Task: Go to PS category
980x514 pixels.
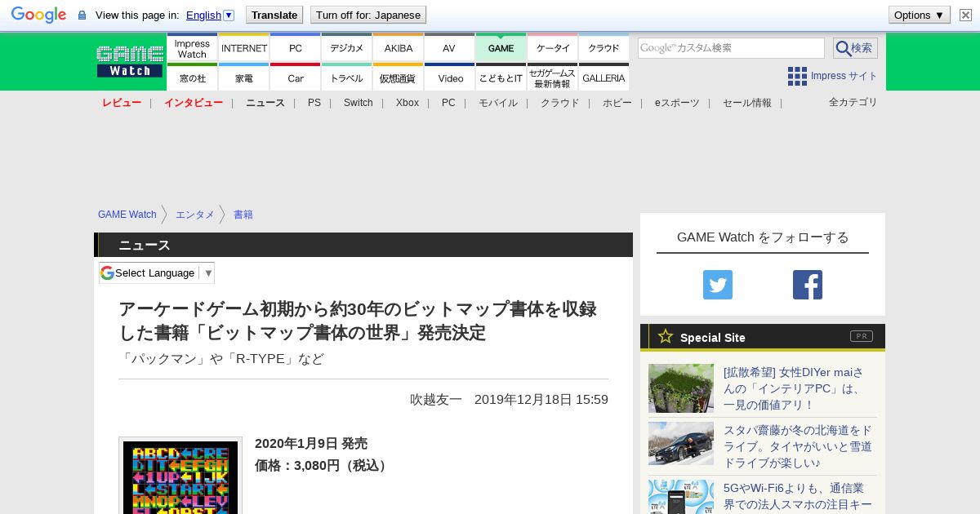Action: 314,103
